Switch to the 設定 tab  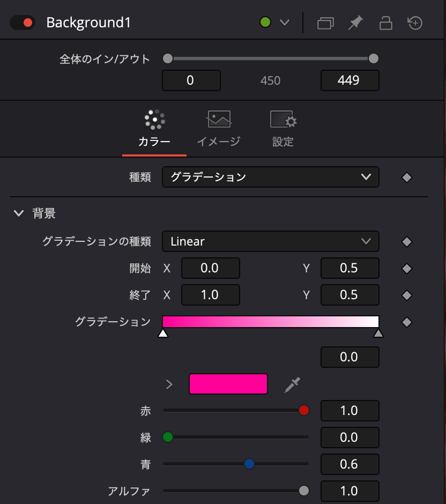[283, 129]
